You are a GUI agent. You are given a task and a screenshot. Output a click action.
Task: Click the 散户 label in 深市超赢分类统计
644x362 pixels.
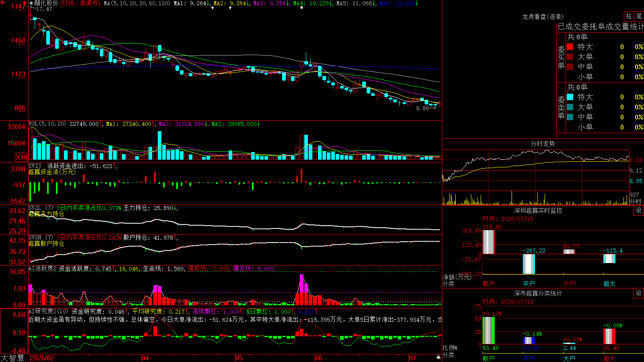[x=489, y=358]
